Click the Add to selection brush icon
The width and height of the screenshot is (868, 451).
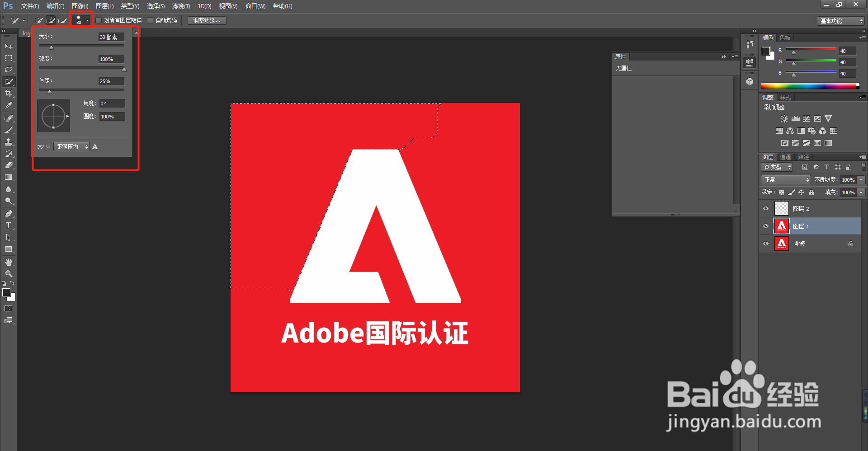point(51,20)
